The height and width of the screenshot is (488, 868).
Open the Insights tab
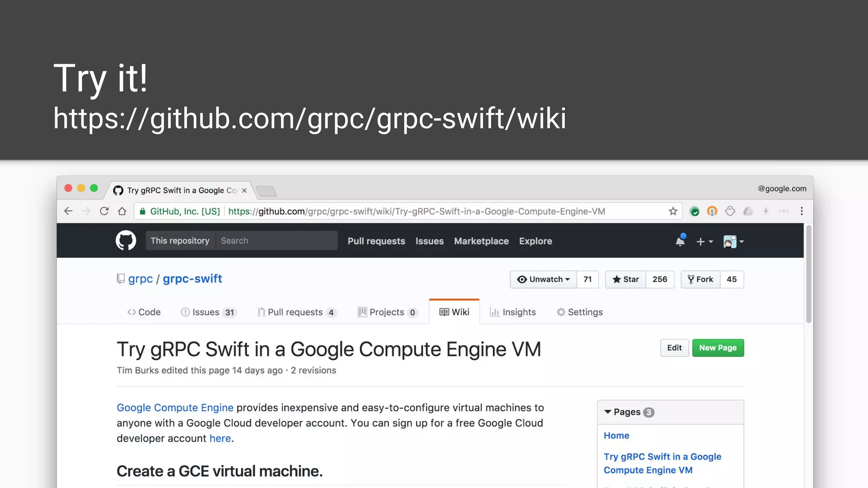[x=513, y=312]
